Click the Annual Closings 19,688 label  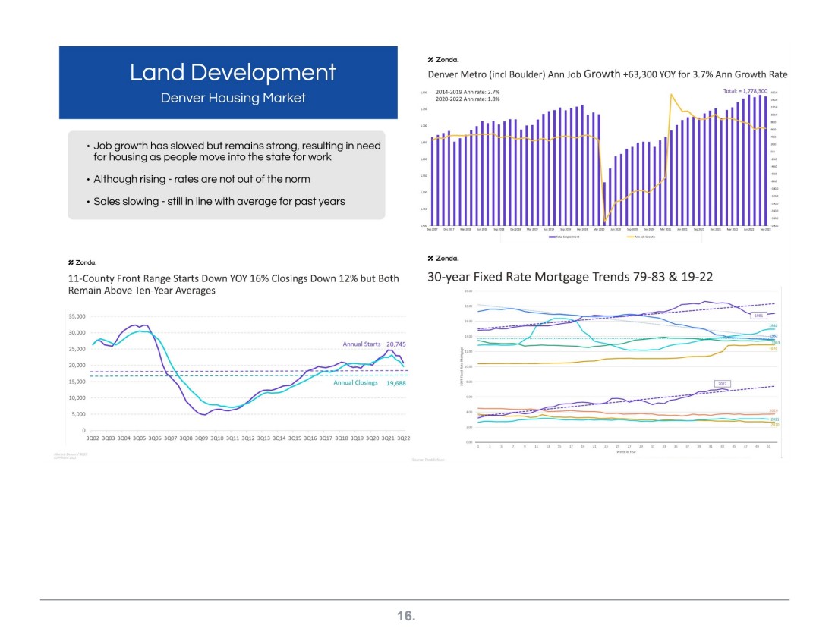[372, 383]
